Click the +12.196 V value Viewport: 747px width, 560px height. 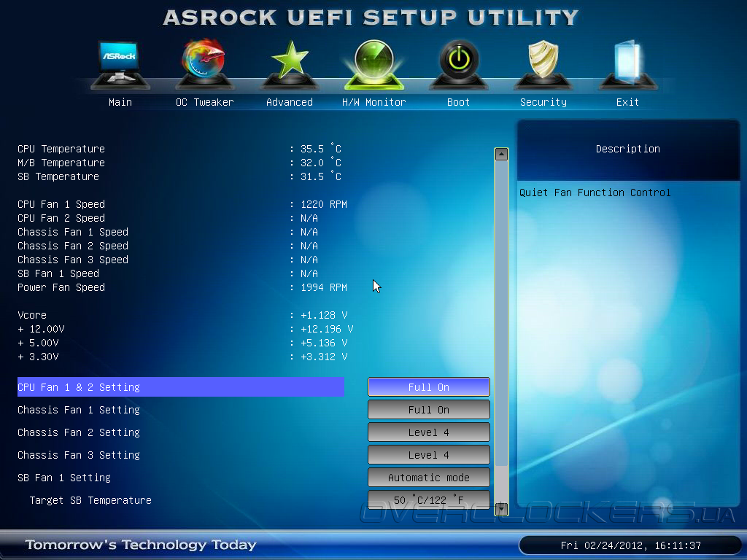(327, 329)
